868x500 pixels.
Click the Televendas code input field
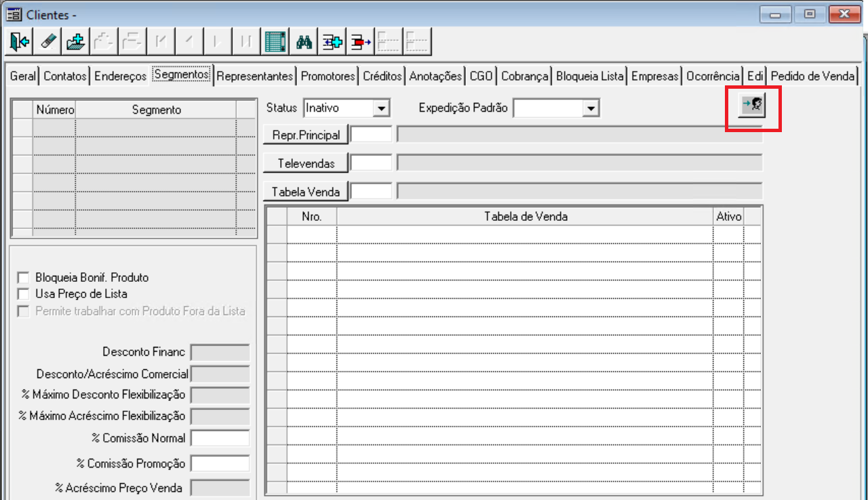(x=372, y=163)
